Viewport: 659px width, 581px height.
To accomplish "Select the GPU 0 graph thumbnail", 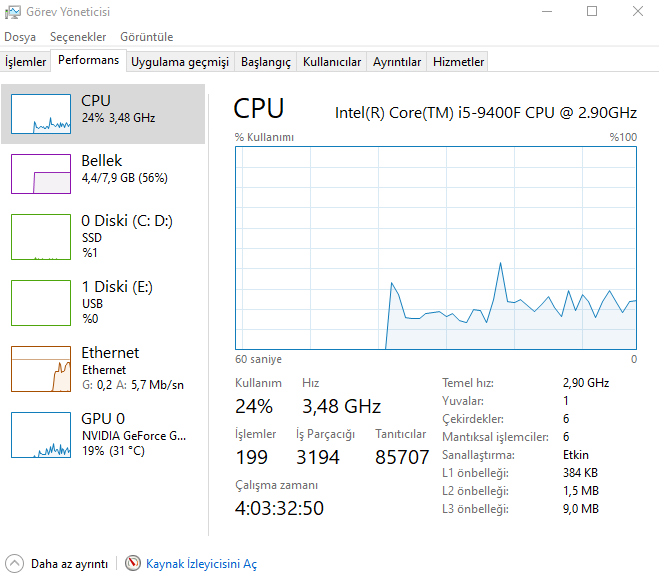I will (x=41, y=435).
